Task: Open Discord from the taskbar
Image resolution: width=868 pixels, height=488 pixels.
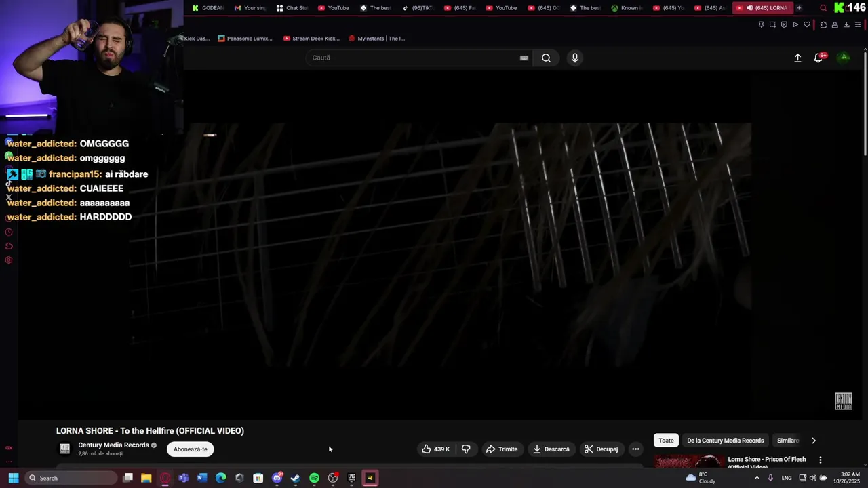Action: (x=277, y=478)
